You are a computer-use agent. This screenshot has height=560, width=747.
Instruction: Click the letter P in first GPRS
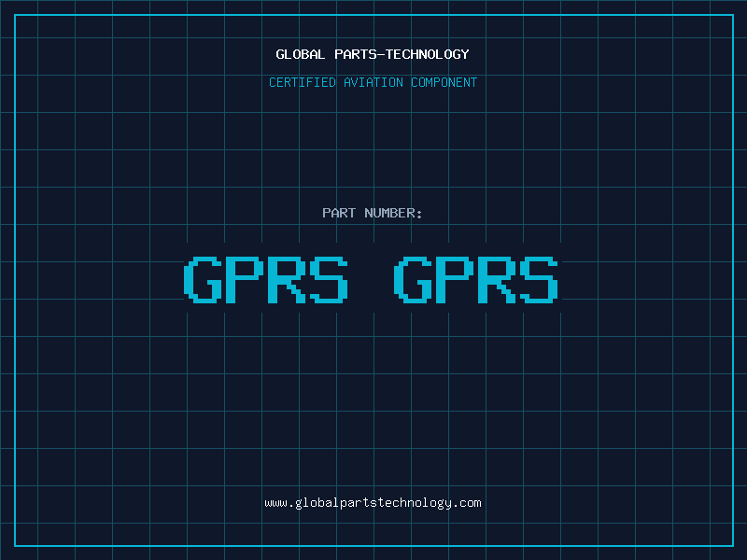tap(246, 280)
